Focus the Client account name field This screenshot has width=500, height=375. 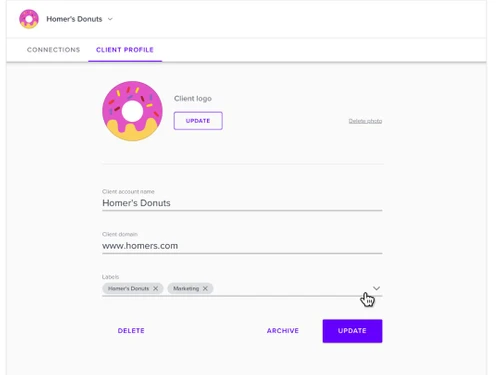(x=242, y=203)
